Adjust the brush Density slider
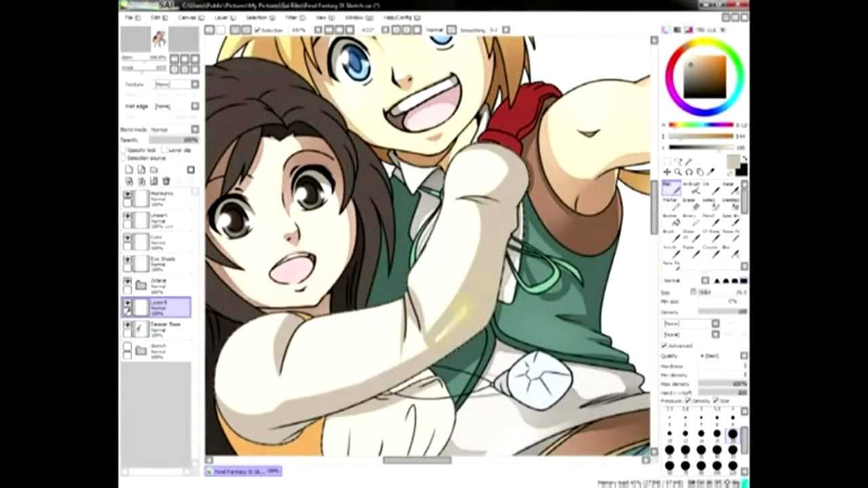Viewport: 868px width, 488px height. [x=723, y=311]
